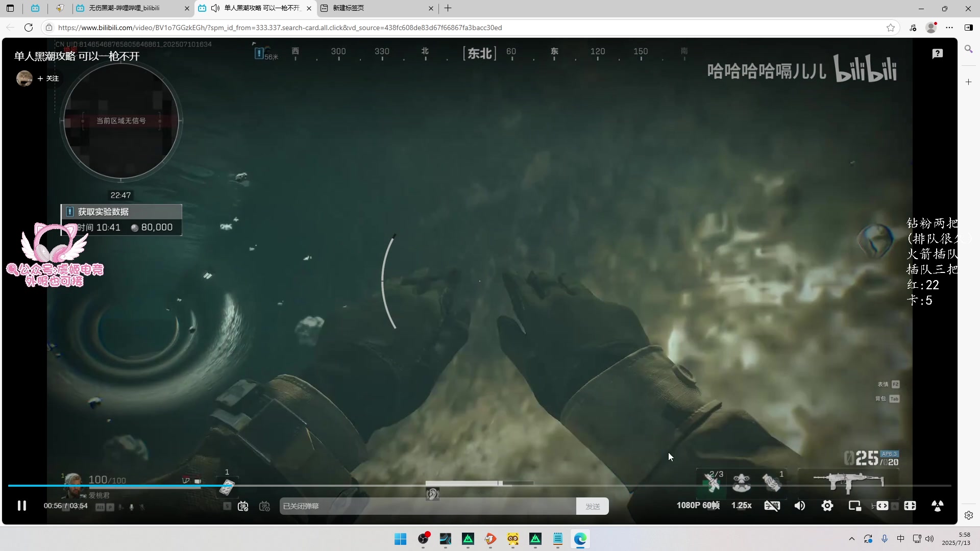Open the pinned bilibili tab

coord(35,8)
